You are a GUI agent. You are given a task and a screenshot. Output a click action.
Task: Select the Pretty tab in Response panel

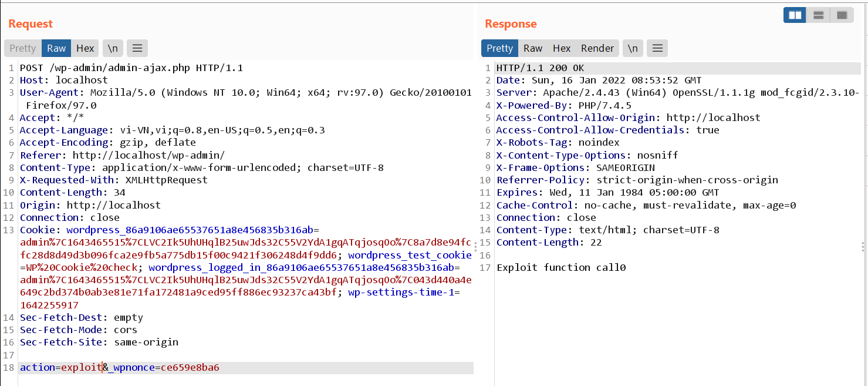click(x=499, y=48)
